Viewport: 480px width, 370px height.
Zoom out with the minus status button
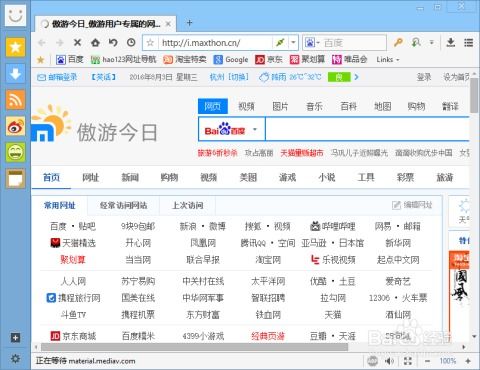click(x=428, y=361)
